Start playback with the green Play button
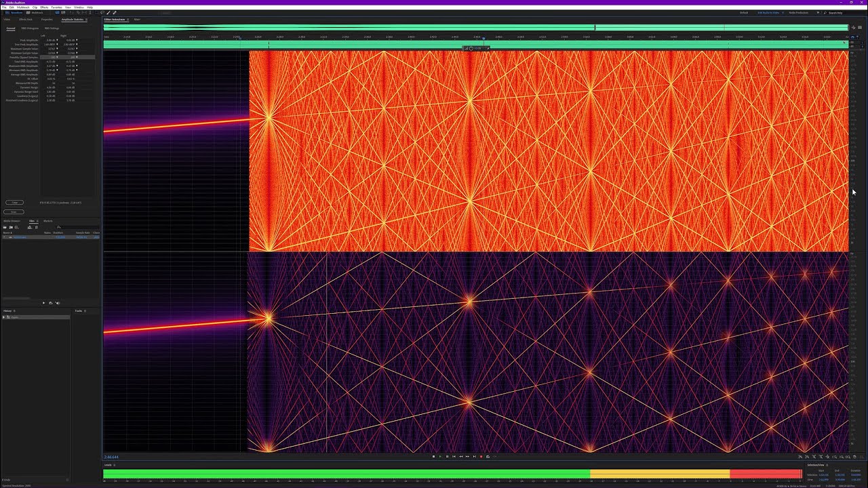This screenshot has height=488, width=868. tap(440, 456)
